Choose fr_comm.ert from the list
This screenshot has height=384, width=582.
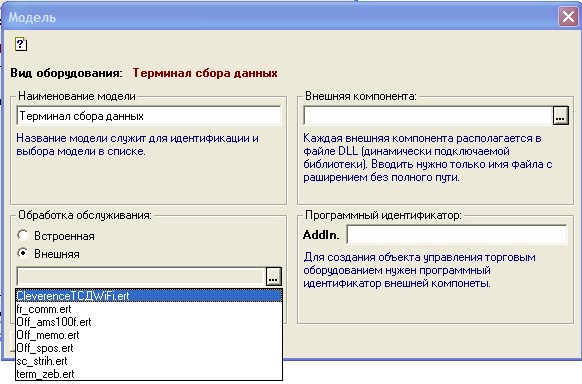[149, 309]
